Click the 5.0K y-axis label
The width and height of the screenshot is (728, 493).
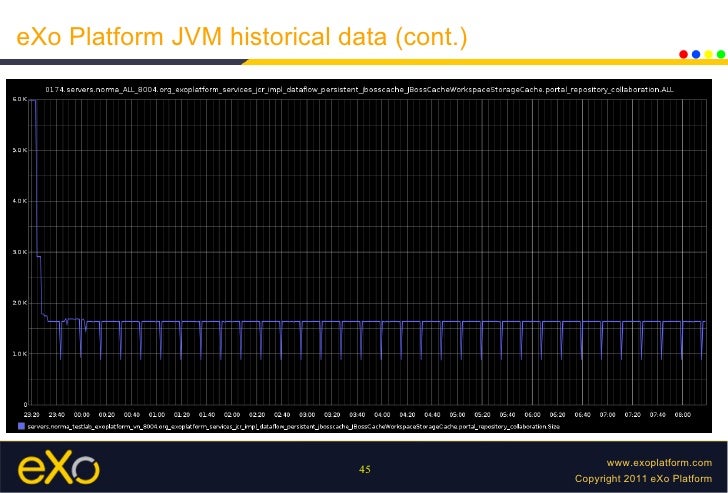(20, 150)
